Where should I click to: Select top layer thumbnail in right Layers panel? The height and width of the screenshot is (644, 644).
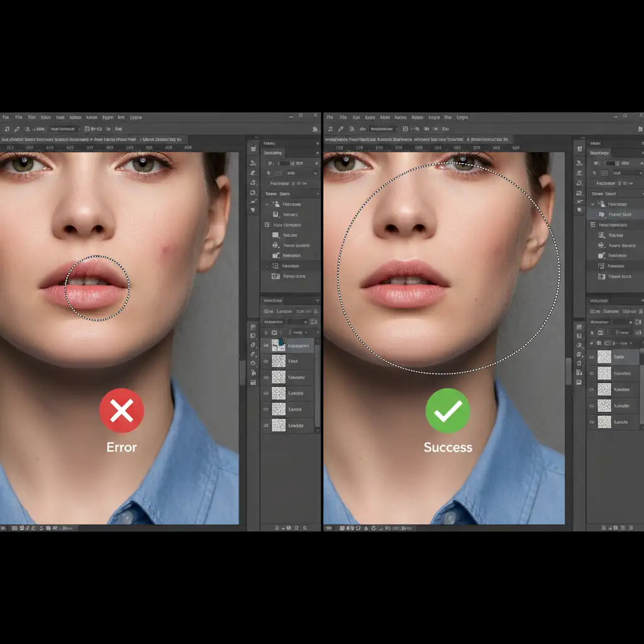604,357
